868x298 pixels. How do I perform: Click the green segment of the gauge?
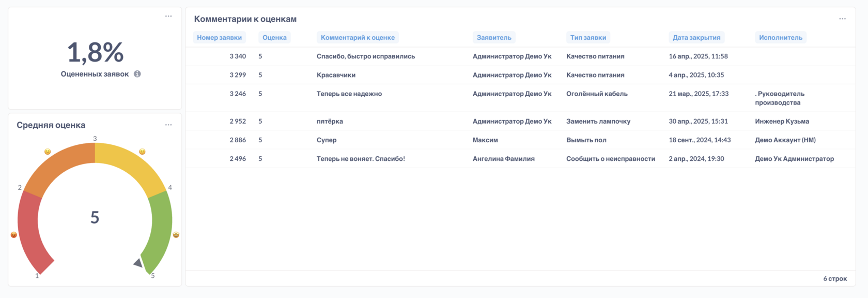pyautogui.click(x=160, y=228)
